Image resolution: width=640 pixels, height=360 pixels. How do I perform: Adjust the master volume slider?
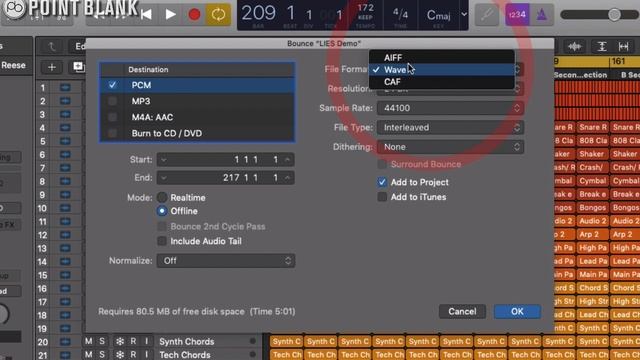pyautogui.click(x=614, y=15)
